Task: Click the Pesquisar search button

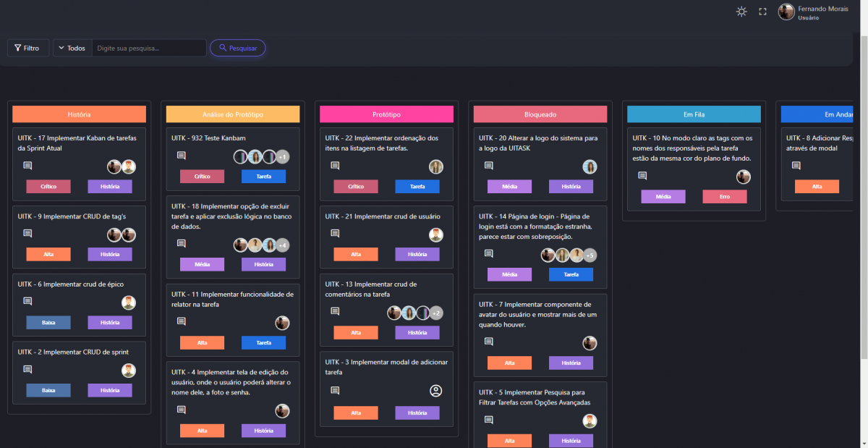Action: tap(237, 48)
